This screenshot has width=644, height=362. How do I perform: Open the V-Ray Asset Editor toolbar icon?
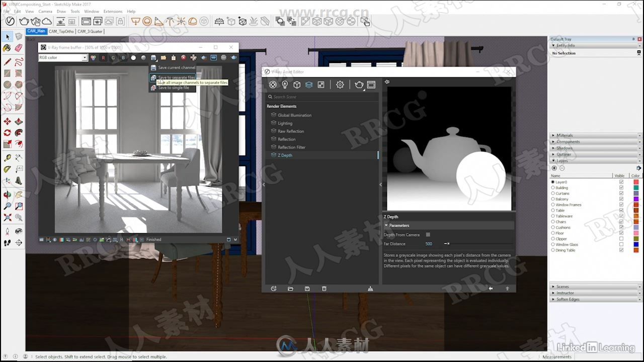[x=10, y=21]
